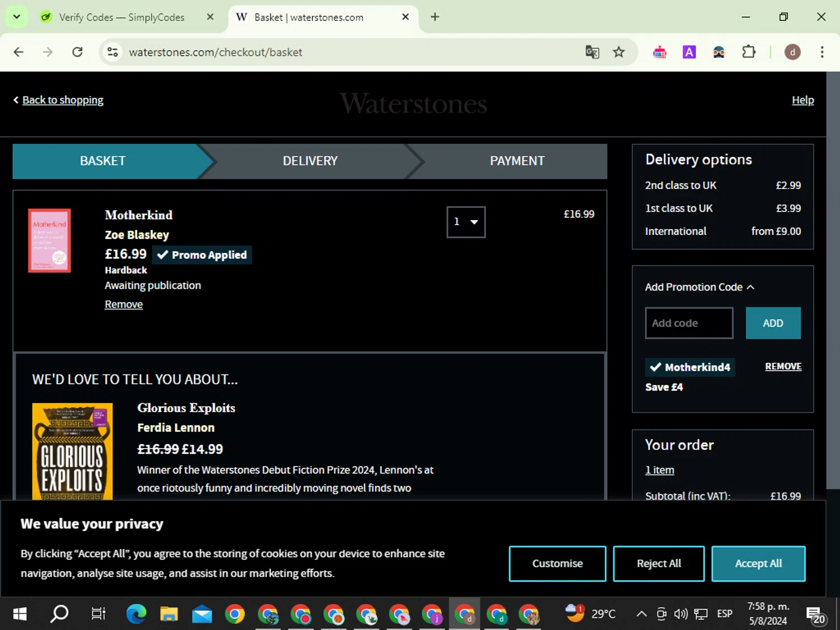840x630 pixels.
Task: Open site information icon in address bar
Action: (x=113, y=52)
